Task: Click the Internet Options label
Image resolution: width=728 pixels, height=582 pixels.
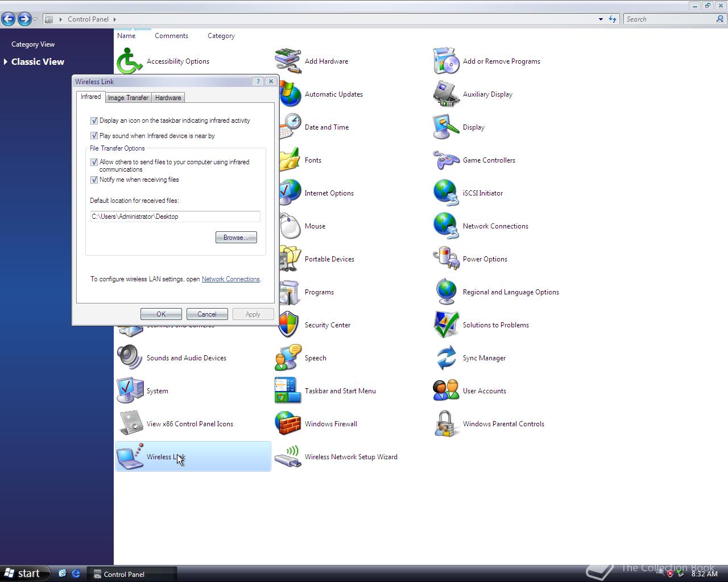Action: point(329,193)
